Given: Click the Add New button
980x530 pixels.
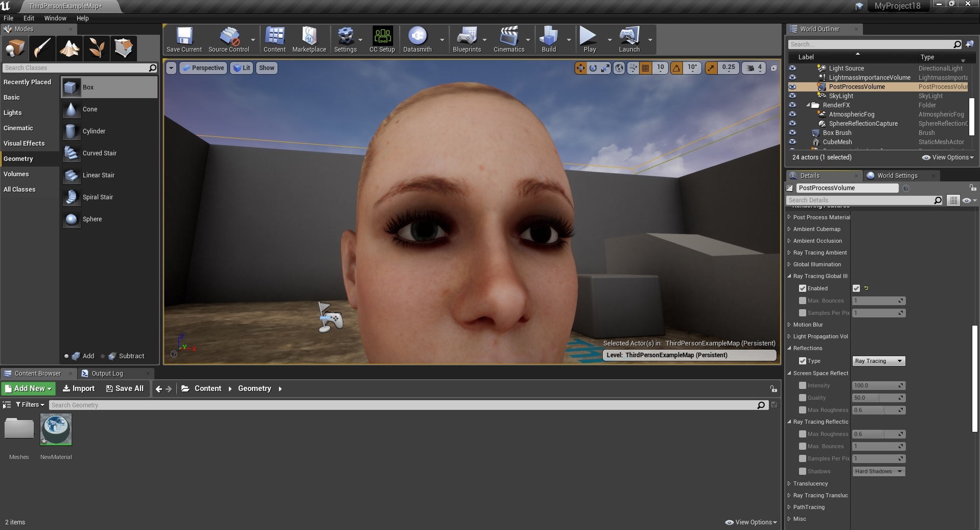Looking at the screenshot, I should pos(29,388).
